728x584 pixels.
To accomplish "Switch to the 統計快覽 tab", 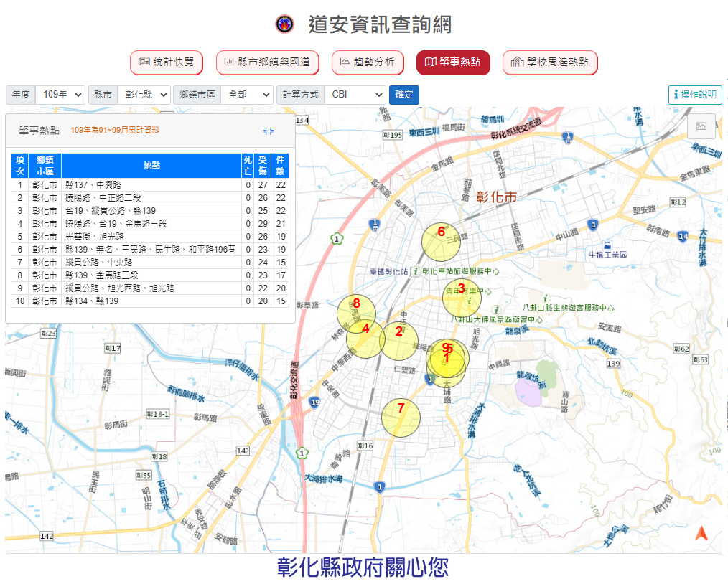I will coord(167,62).
